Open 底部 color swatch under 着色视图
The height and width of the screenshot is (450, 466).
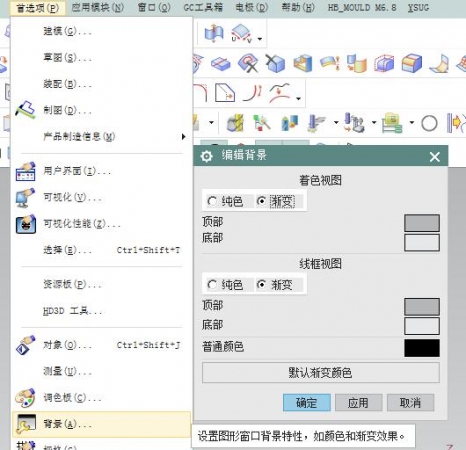422,242
